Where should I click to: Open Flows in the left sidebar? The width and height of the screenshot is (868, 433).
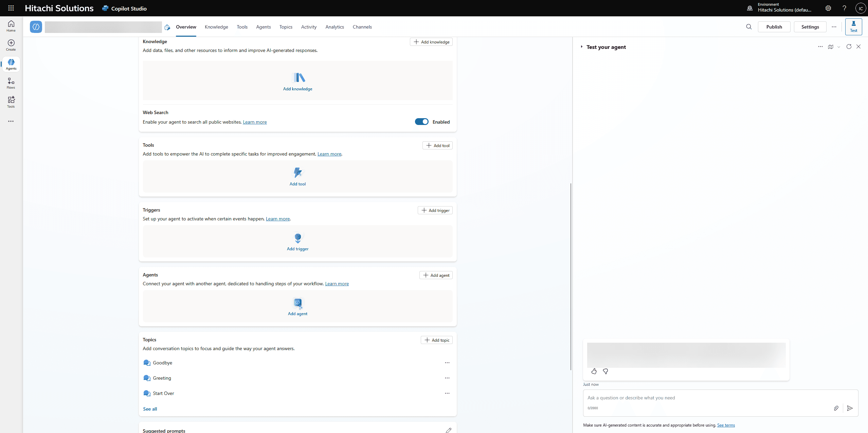point(11,83)
